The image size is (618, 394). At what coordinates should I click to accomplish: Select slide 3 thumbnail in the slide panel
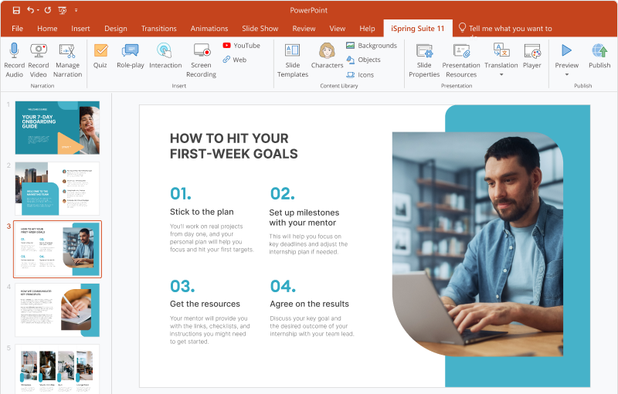pyautogui.click(x=58, y=249)
